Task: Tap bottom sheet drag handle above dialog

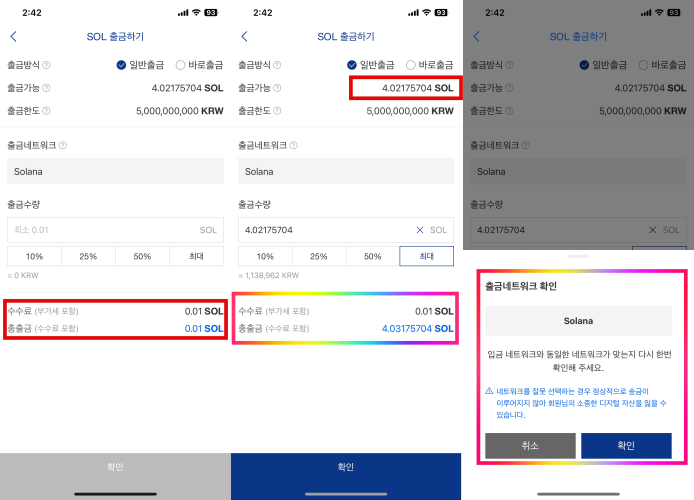Action: click(578, 256)
